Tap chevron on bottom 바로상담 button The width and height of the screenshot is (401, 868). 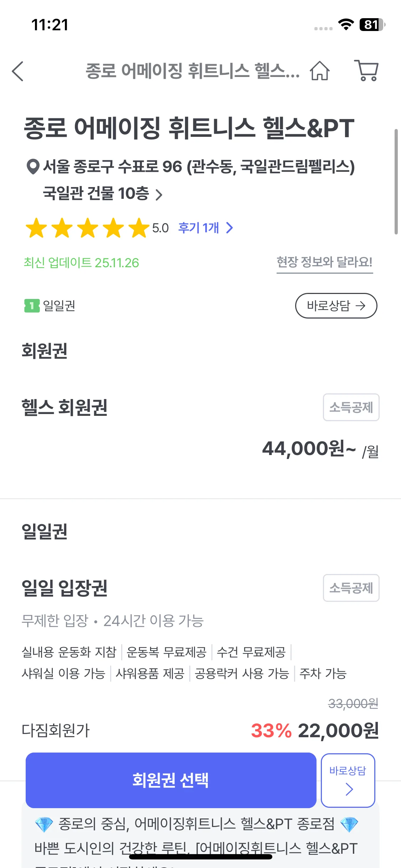coord(349,789)
